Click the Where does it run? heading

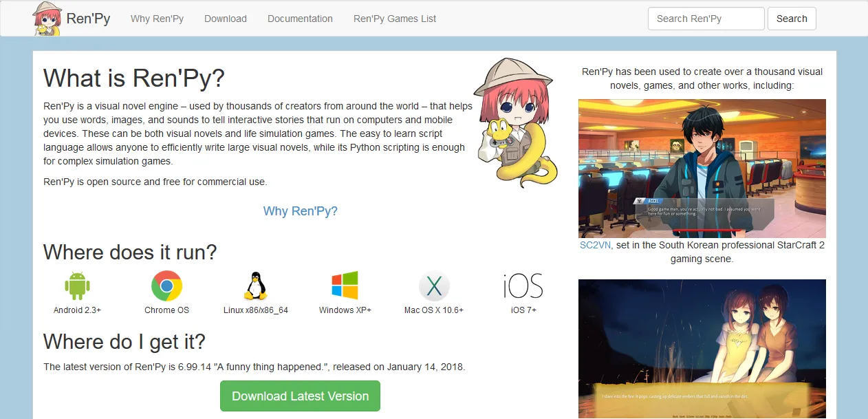click(130, 252)
